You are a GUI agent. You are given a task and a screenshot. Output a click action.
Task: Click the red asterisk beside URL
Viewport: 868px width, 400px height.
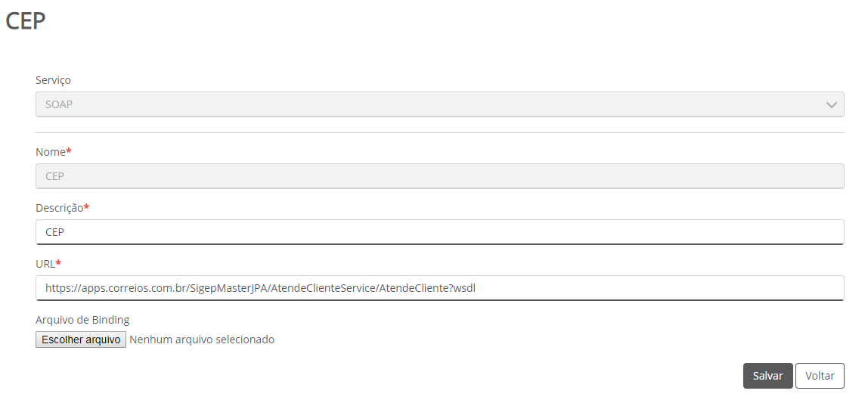point(58,263)
